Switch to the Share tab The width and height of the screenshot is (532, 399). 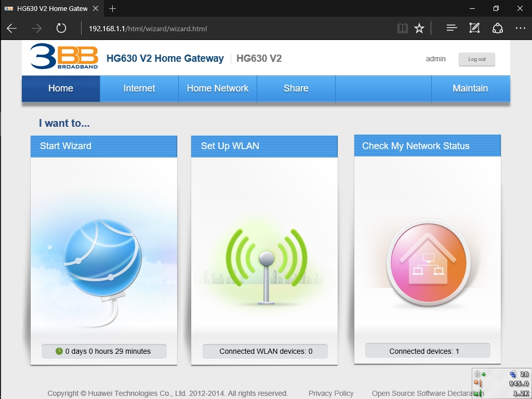pyautogui.click(x=296, y=88)
